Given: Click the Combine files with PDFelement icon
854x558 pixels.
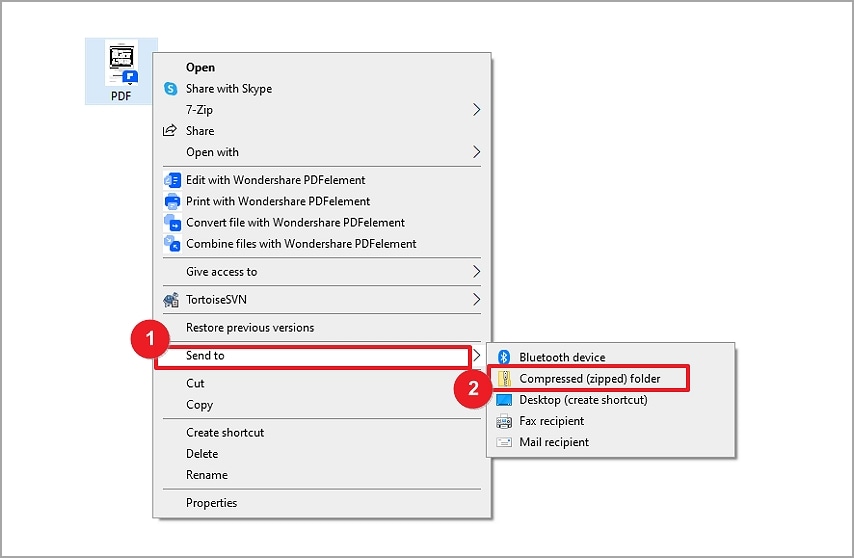Looking at the screenshot, I should (170, 244).
